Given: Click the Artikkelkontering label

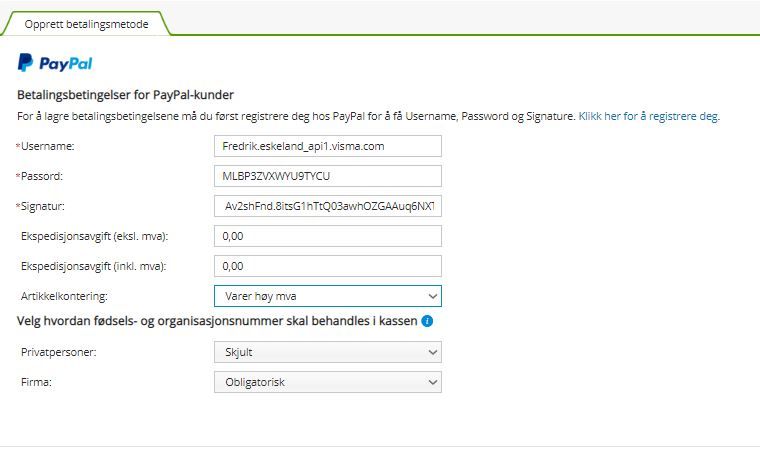Looking at the screenshot, I should tap(64, 297).
